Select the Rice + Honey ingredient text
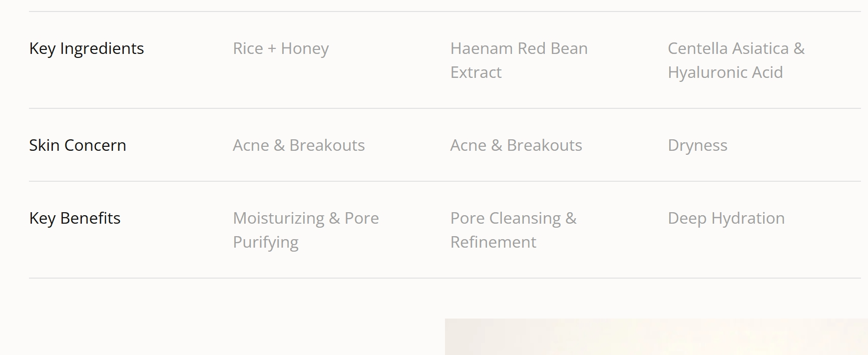This screenshot has height=355, width=868. click(281, 48)
